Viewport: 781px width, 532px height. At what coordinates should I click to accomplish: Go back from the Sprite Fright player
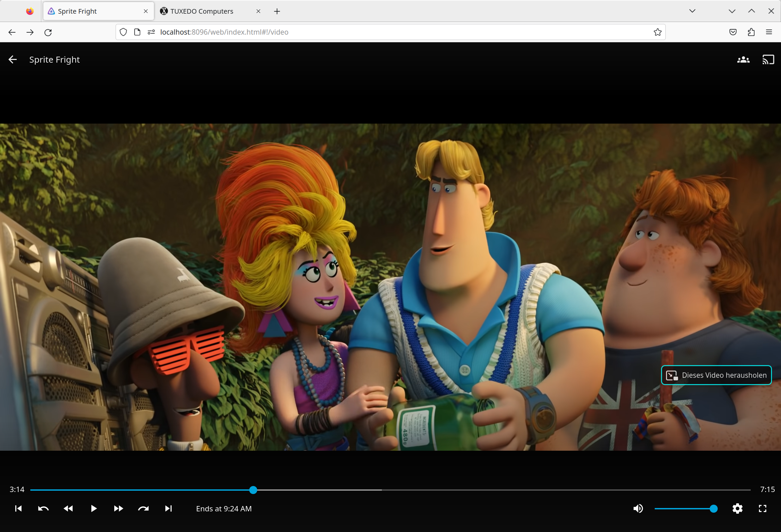12,60
